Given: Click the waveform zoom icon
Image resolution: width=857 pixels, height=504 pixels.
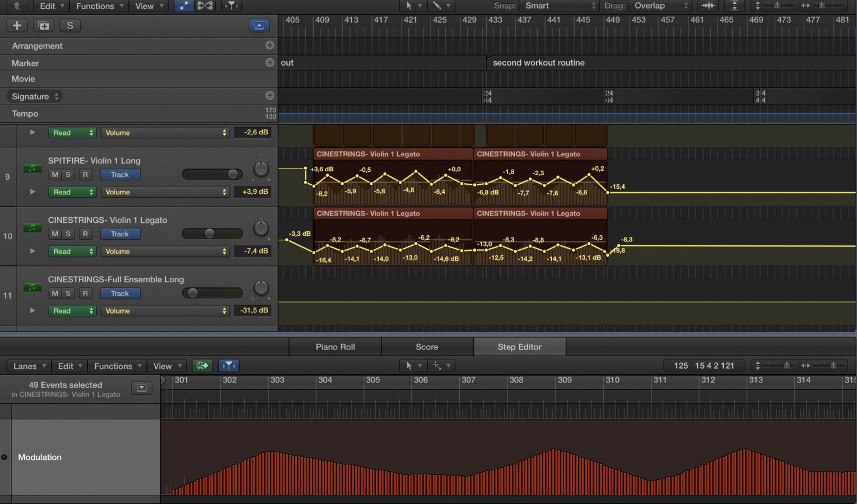Looking at the screenshot, I should [708, 6].
